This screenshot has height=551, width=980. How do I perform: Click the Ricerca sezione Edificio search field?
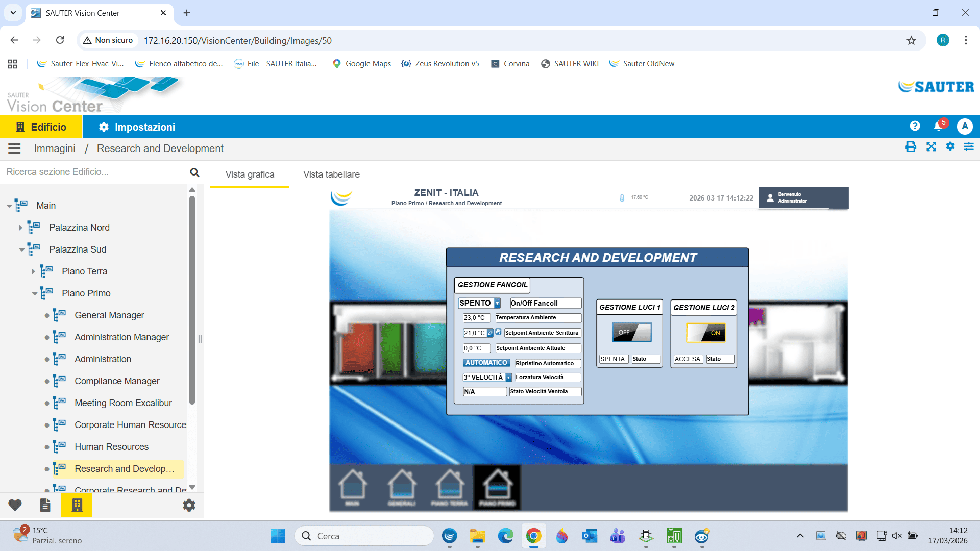[x=94, y=172]
